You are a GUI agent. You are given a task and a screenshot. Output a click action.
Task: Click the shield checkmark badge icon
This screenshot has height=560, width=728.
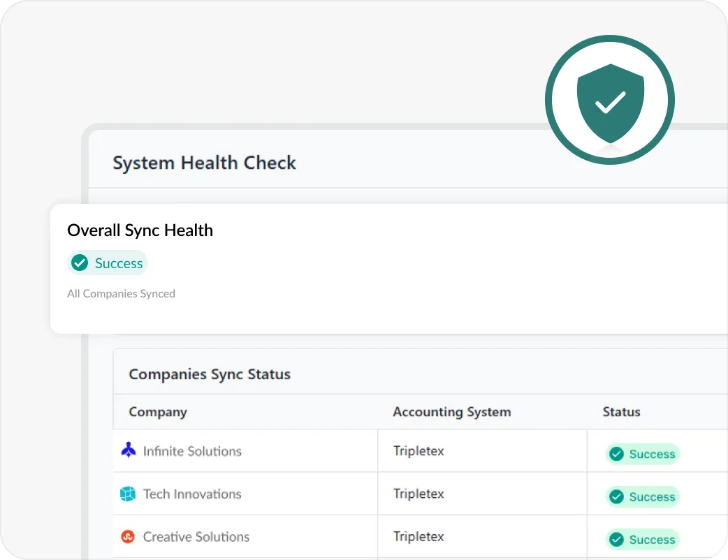click(610, 100)
